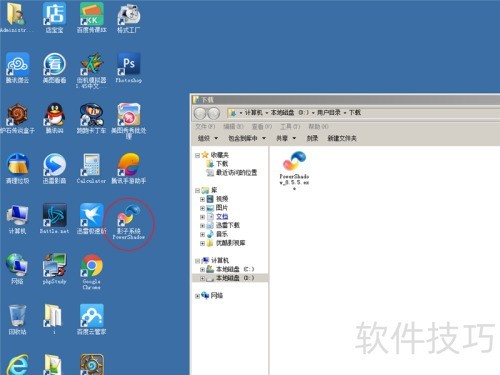Open the Photoshop desktop shortcut
Image resolution: width=500 pixels, height=375 pixels.
(x=129, y=68)
